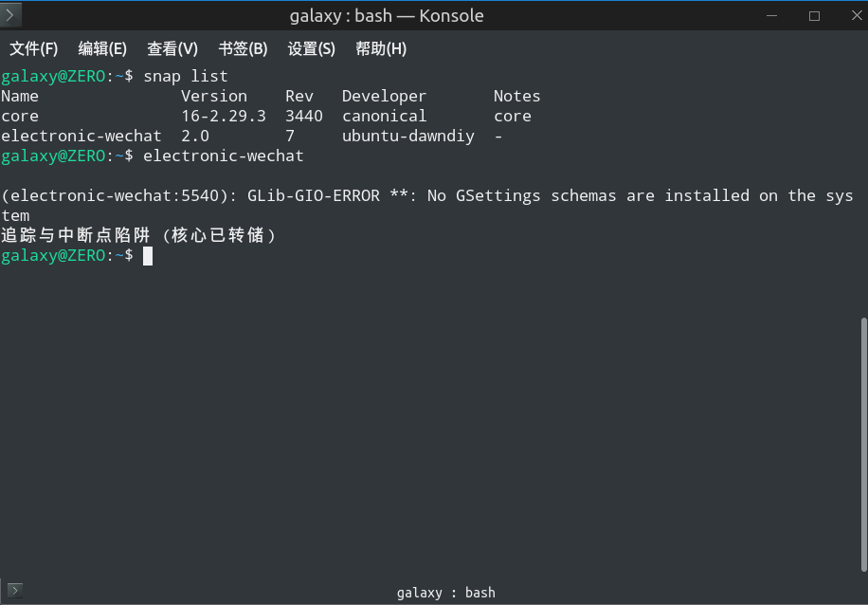Open a new tab via bottom-left icon
The width and height of the screenshot is (868, 605).
[x=15, y=591]
